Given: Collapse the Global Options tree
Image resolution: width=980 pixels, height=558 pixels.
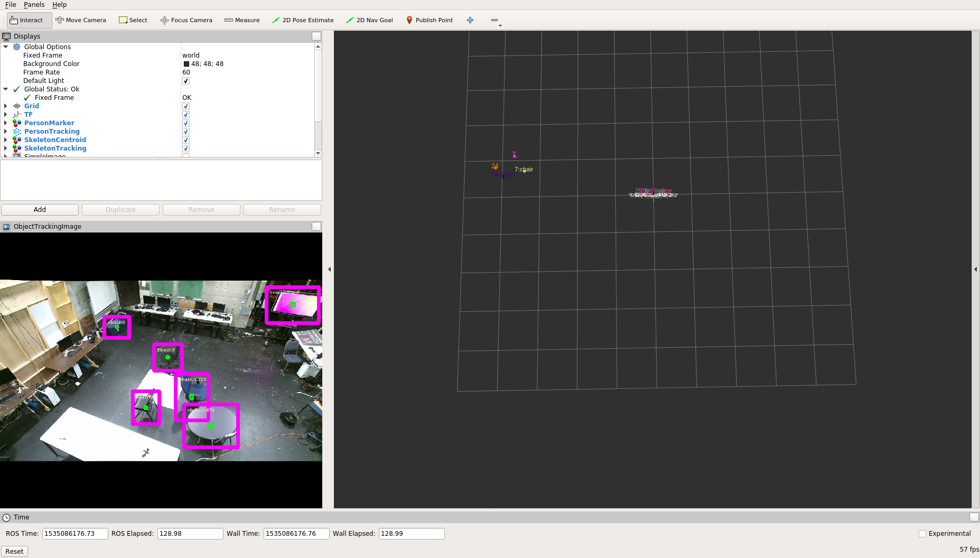Looking at the screenshot, I should pyautogui.click(x=6, y=47).
